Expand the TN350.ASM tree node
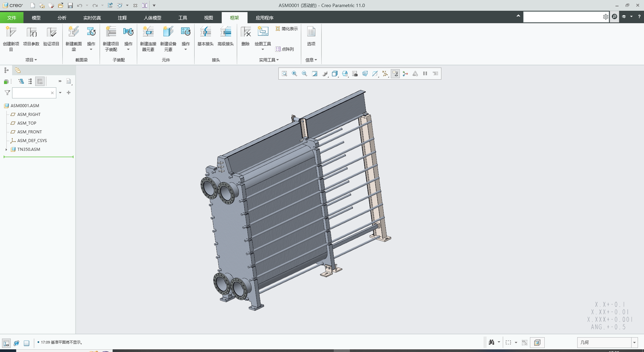 (x=6, y=150)
